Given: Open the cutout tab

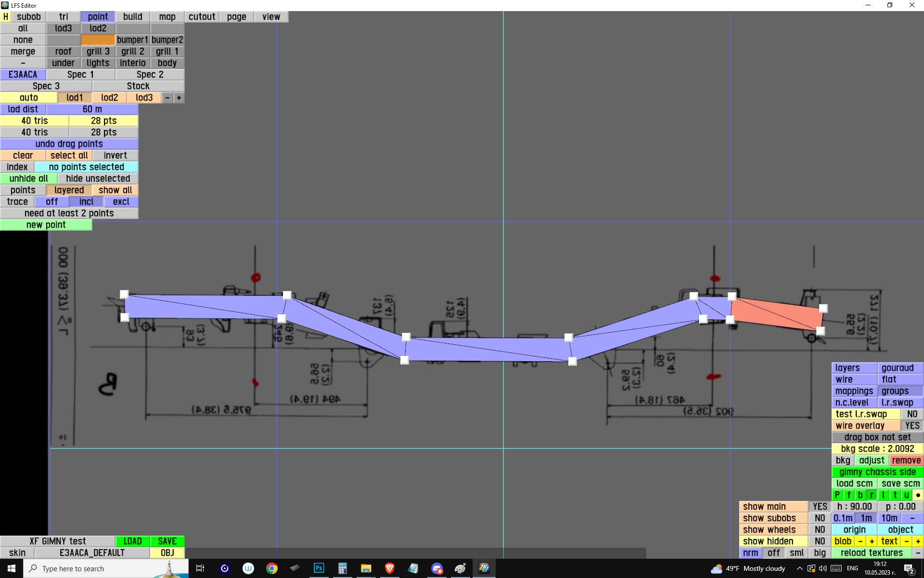Looking at the screenshot, I should tap(202, 16).
